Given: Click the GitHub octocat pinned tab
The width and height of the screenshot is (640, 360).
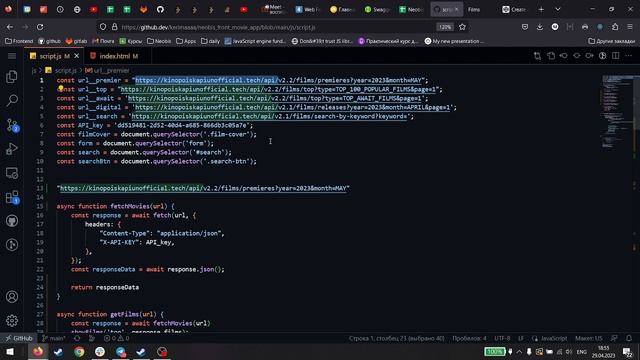Looking at the screenshot, I should (160, 9).
